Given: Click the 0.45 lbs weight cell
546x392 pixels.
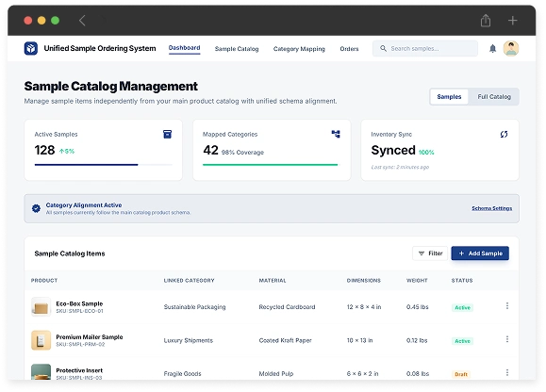Looking at the screenshot, I should 417,307.
